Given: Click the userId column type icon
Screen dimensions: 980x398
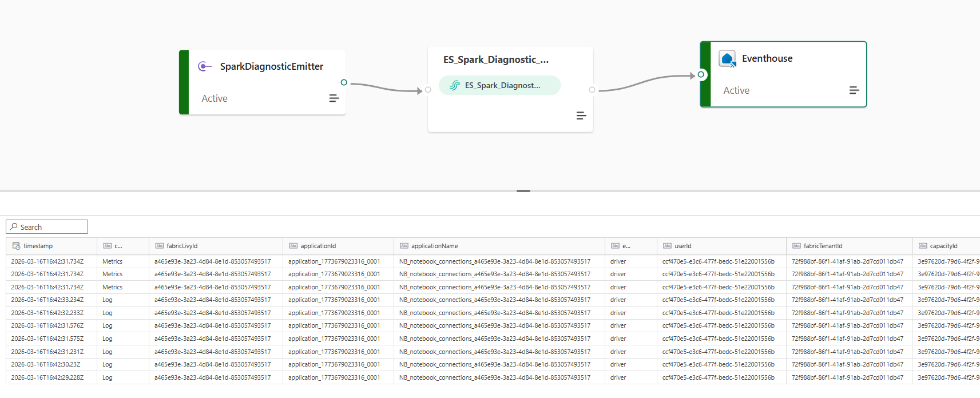Looking at the screenshot, I should coord(667,246).
